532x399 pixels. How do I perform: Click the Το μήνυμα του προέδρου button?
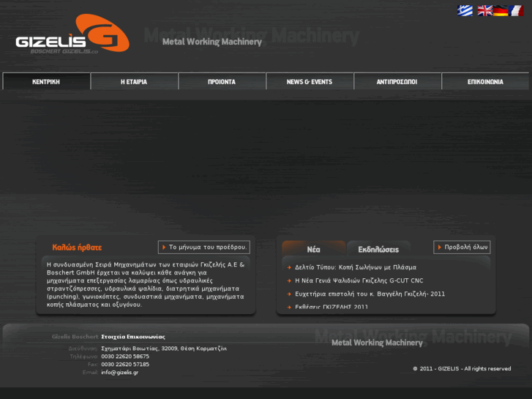[x=204, y=247]
